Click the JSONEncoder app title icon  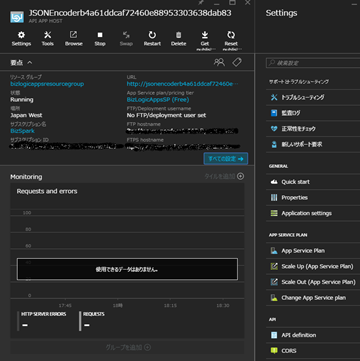17,17
